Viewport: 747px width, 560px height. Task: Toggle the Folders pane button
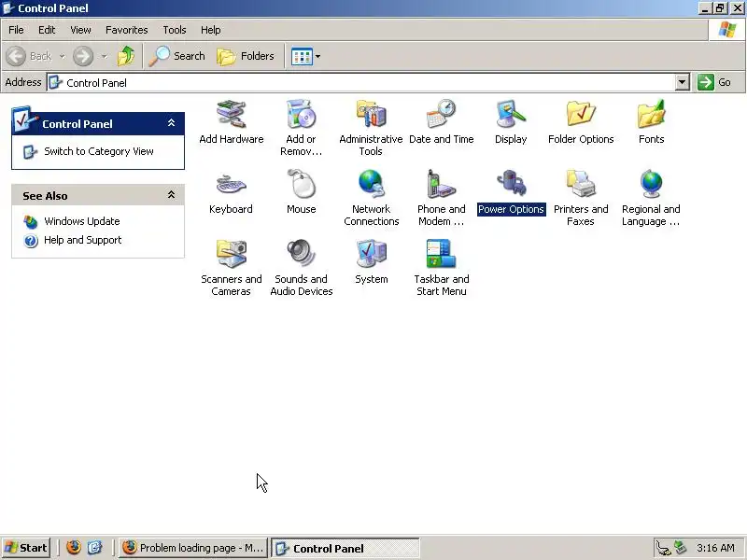point(246,56)
